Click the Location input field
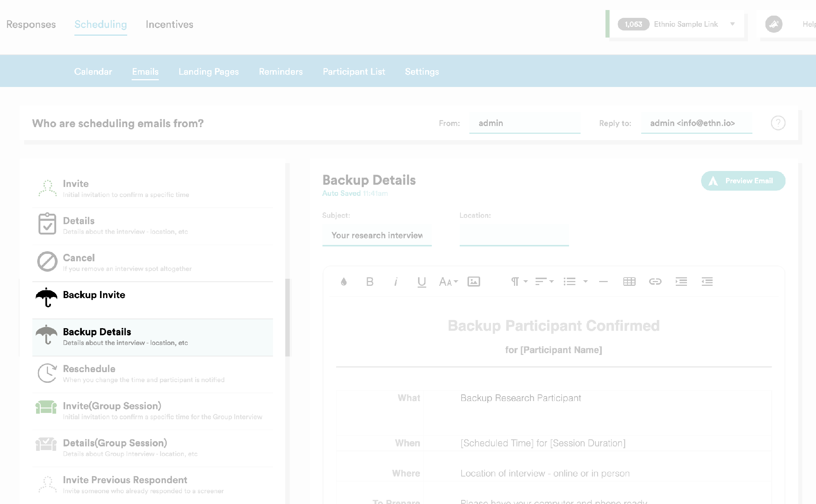816x504 pixels. (514, 235)
